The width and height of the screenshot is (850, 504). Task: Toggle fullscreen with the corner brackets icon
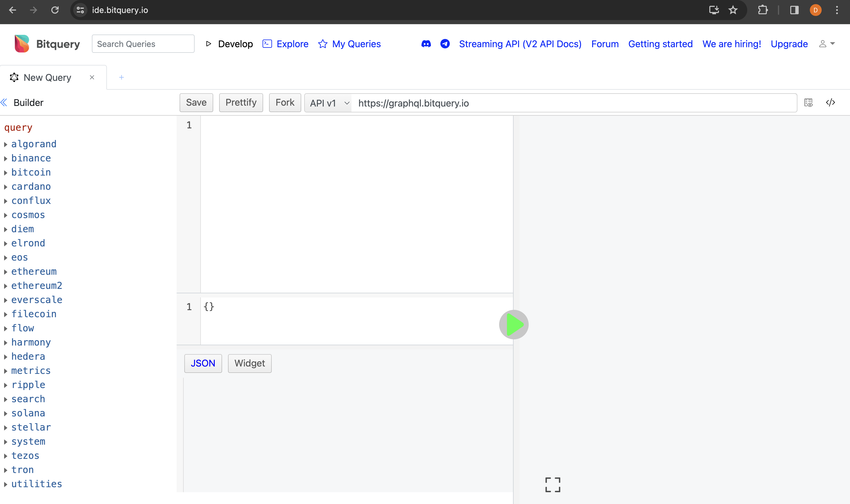(553, 485)
